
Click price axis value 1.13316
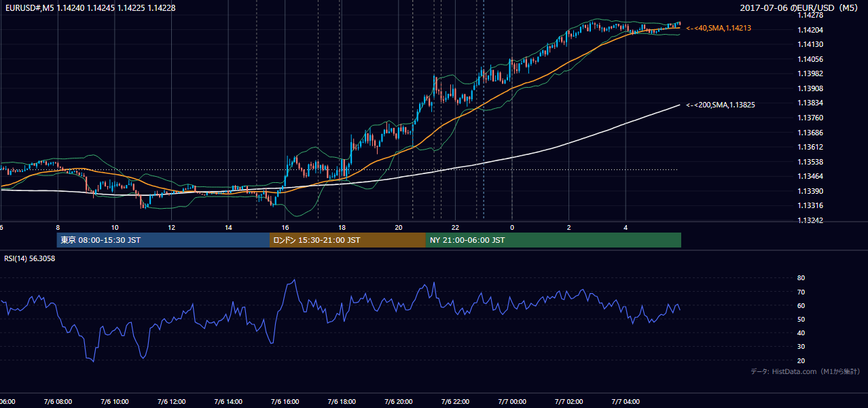(x=810, y=205)
